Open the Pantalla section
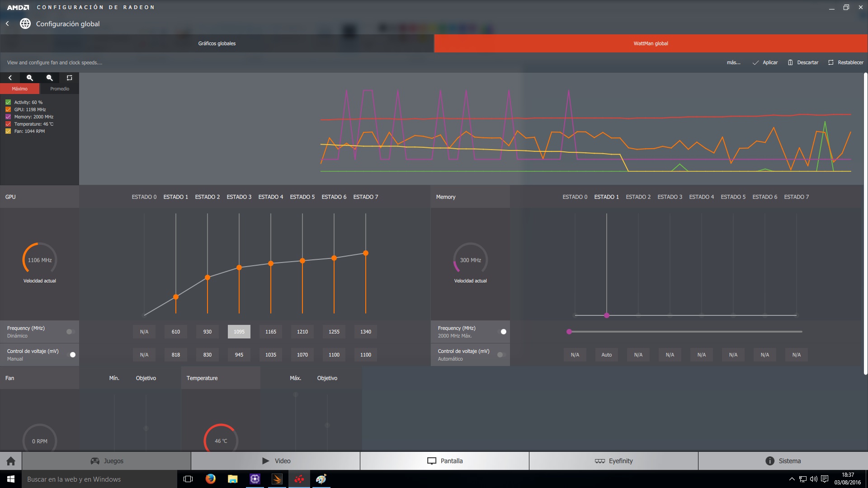 pos(445,461)
